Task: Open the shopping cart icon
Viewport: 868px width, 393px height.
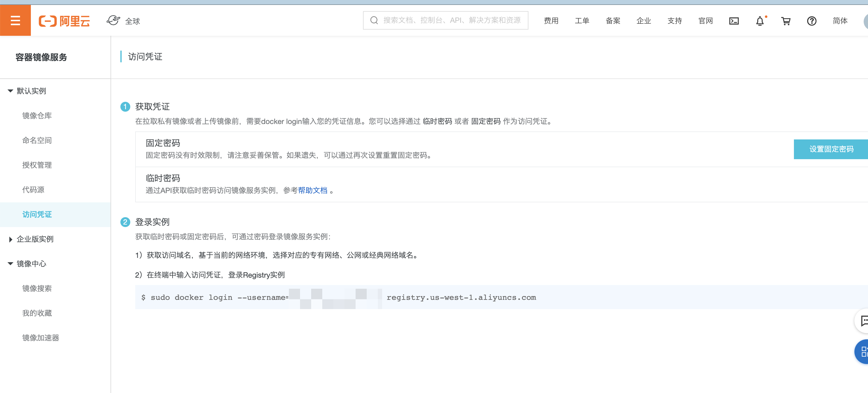Action: click(786, 21)
